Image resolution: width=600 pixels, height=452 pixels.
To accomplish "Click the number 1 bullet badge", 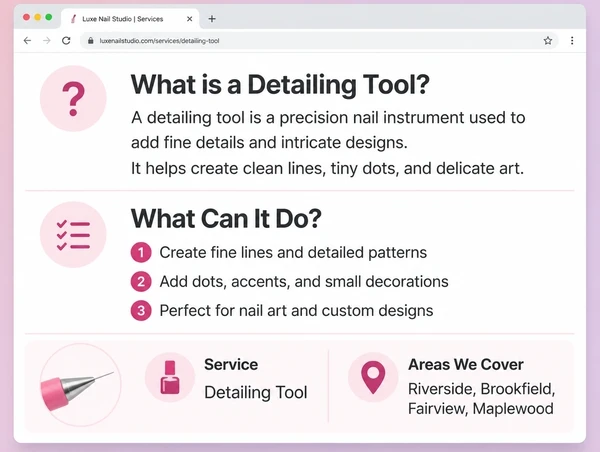I will (x=141, y=253).
